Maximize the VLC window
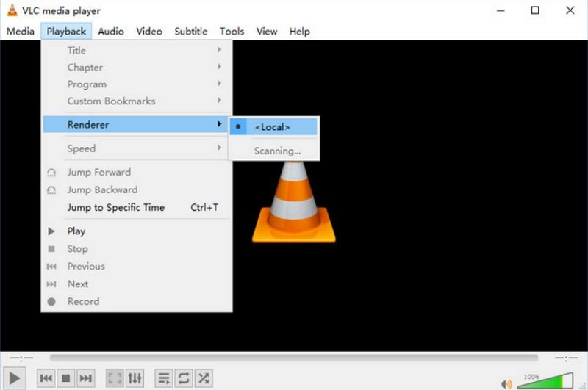The image size is (588, 390). tap(535, 10)
